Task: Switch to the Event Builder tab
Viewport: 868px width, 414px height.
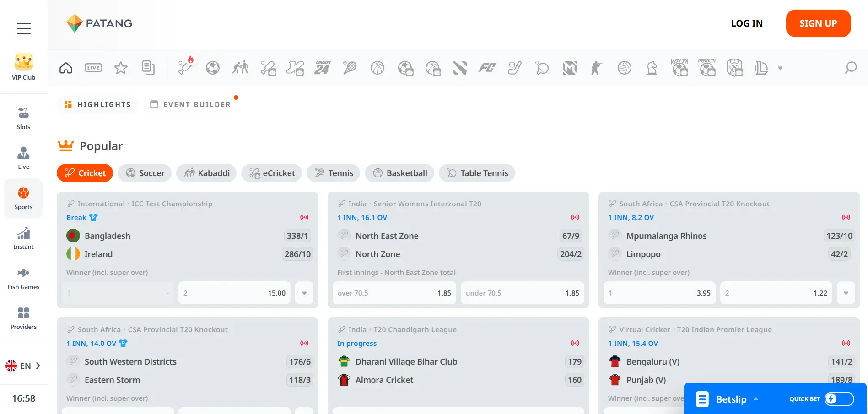Action: [190, 104]
